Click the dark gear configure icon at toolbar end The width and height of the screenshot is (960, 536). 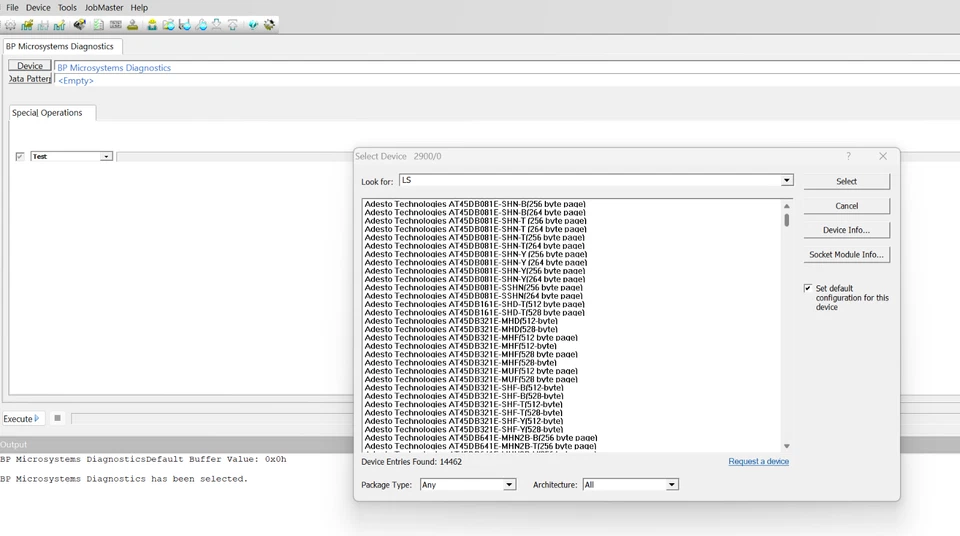[x=269, y=25]
